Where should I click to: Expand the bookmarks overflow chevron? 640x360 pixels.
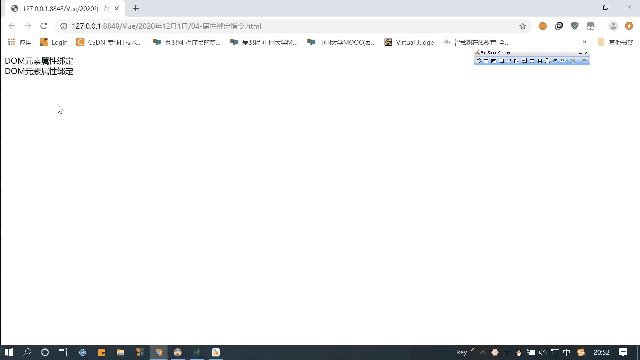pyautogui.click(x=584, y=42)
